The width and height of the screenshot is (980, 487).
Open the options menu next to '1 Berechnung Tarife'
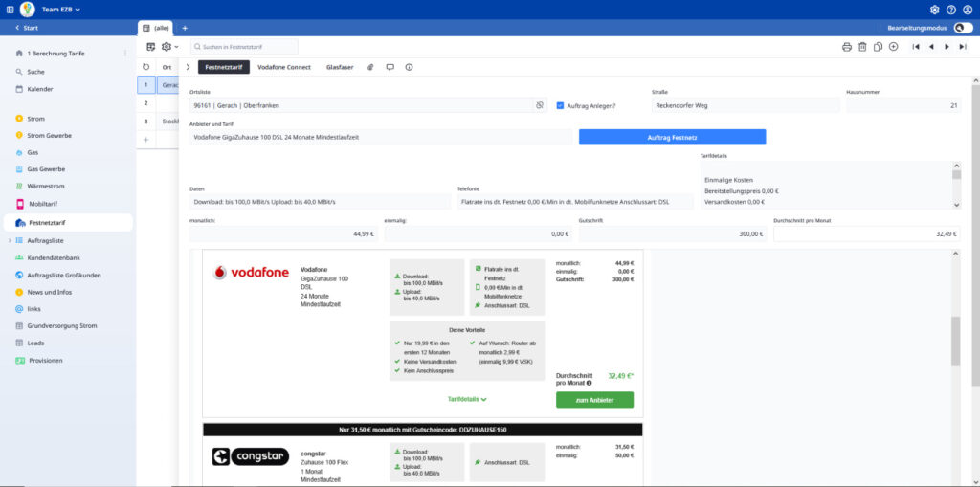tap(125, 54)
